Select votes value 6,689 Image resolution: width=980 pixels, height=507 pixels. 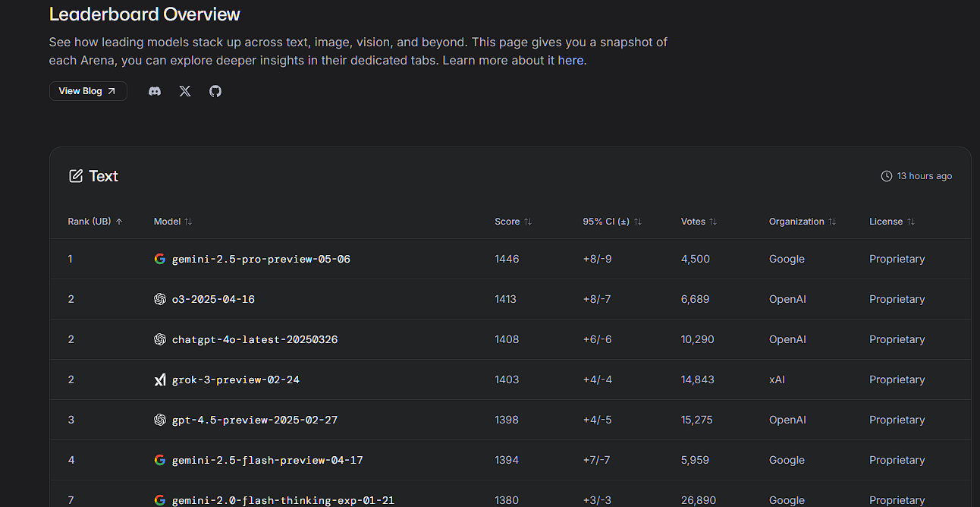[x=696, y=299]
